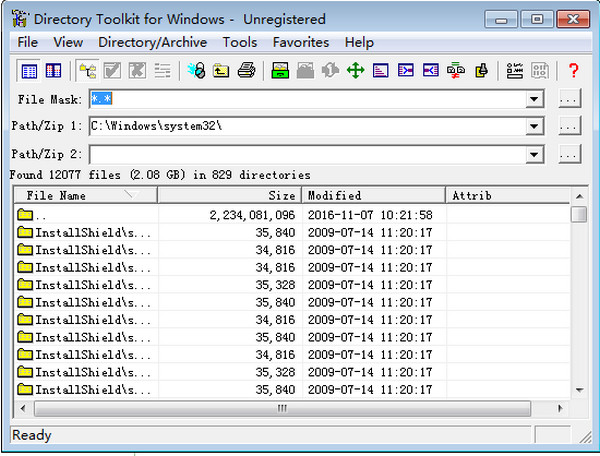
Task: Open the View menu
Action: (68, 42)
